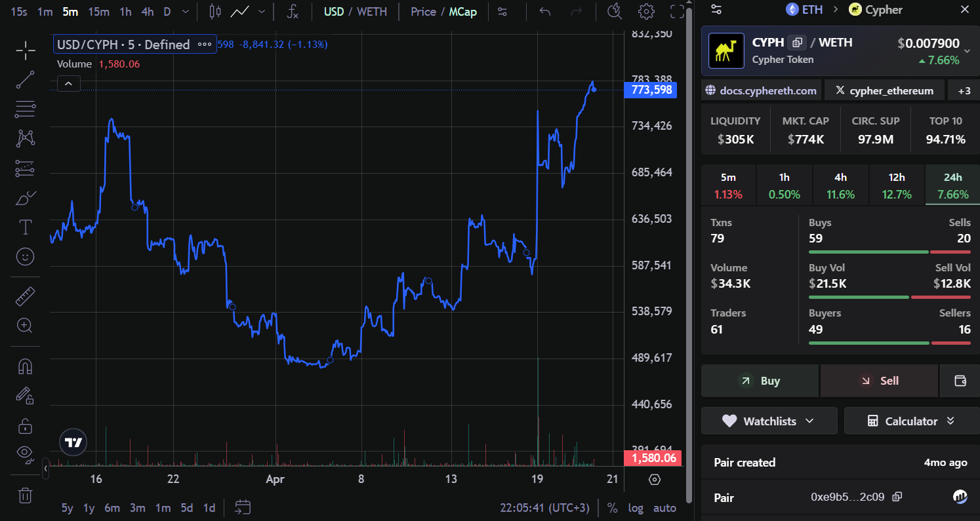
Task: Open price scale settings icon below axis
Action: tap(654, 480)
